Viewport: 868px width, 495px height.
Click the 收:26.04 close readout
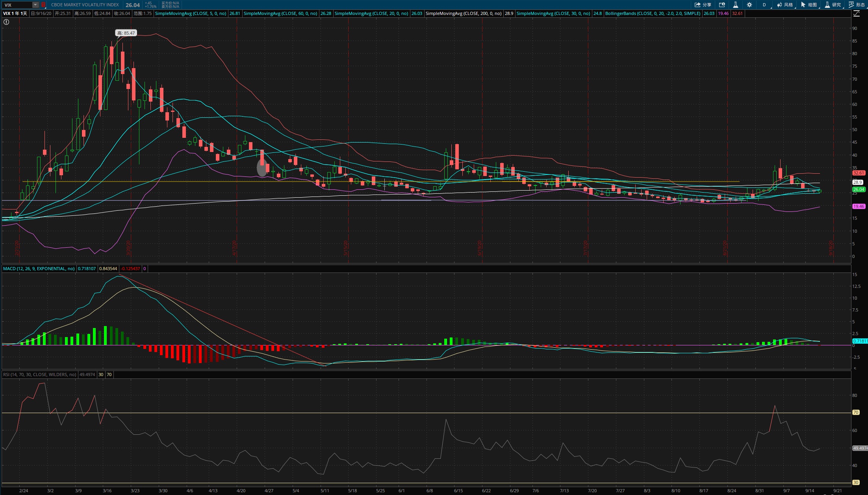pos(122,13)
